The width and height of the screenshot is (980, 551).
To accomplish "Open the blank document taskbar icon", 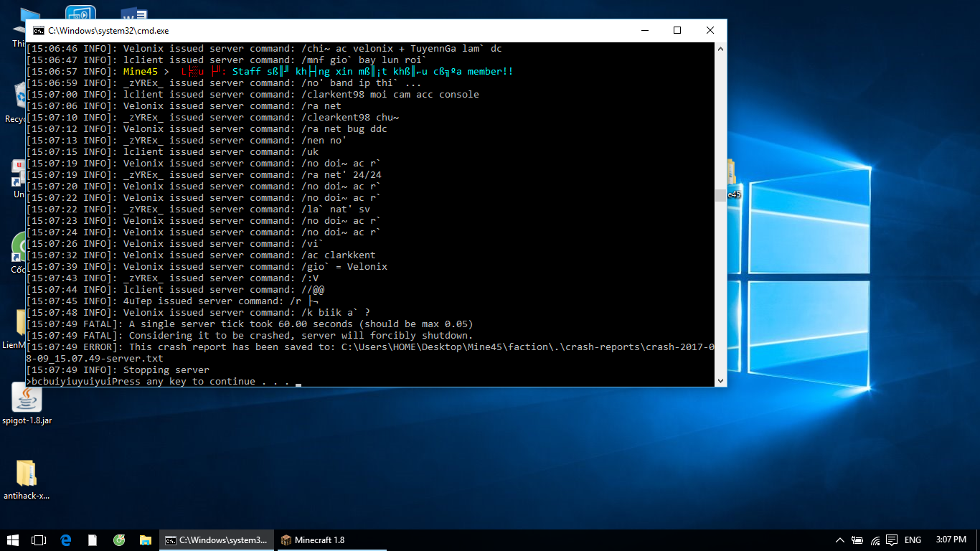I will click(x=93, y=540).
